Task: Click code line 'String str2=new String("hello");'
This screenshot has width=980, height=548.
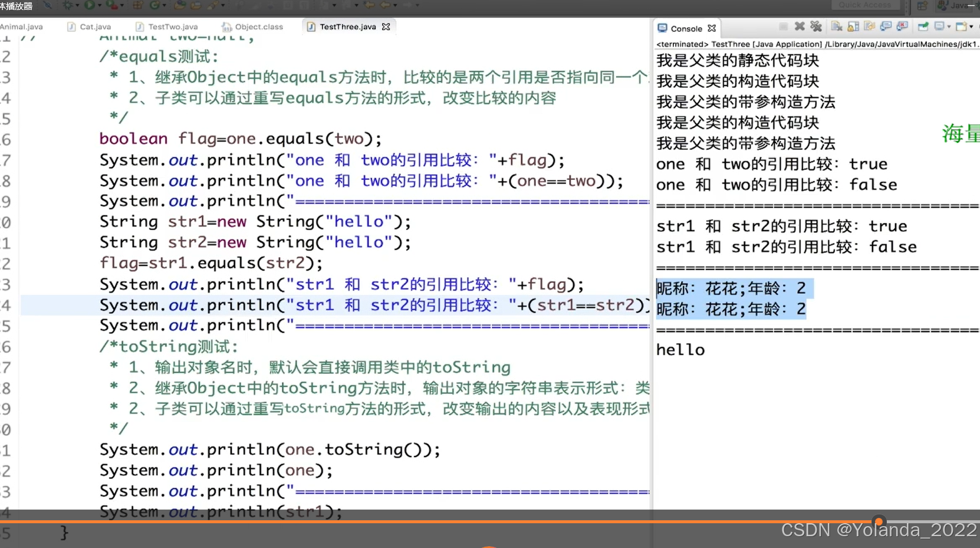Action: 255,242
